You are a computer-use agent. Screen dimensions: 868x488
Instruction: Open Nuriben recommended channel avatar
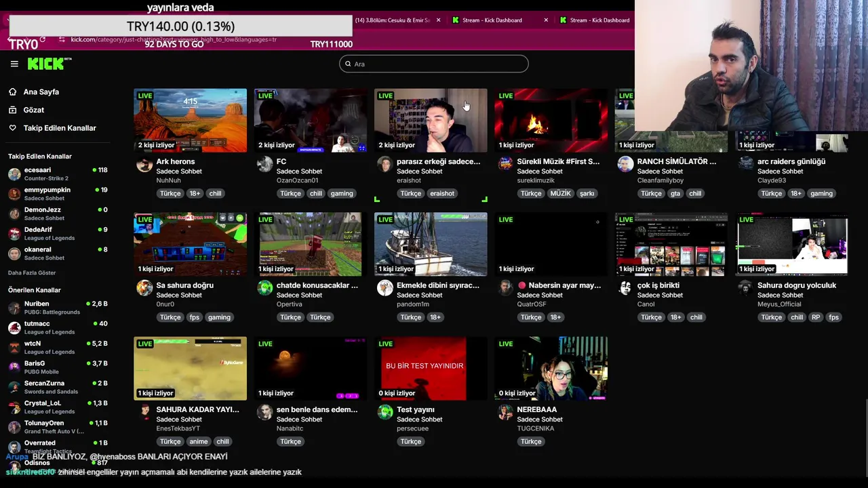point(14,308)
